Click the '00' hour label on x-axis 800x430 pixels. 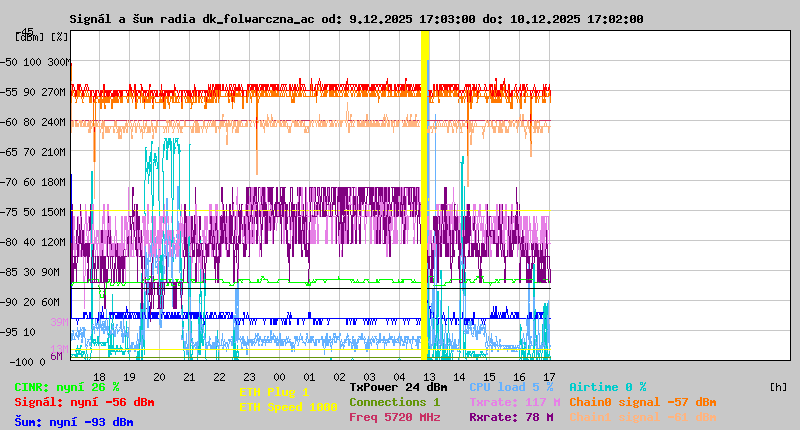279,377
